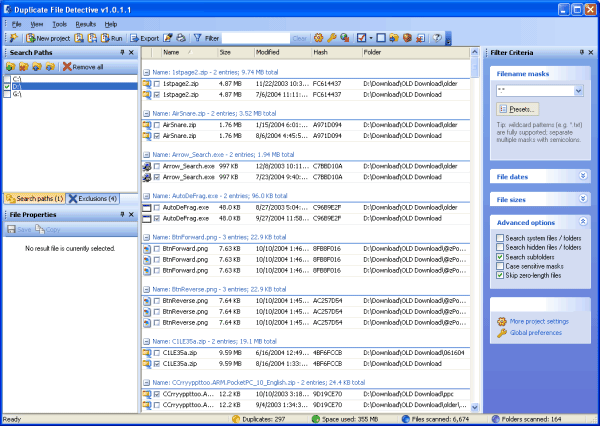Image resolution: width=600 pixels, height=426 pixels.
Task: Enable Case sensitive masks option
Action: click(501, 265)
